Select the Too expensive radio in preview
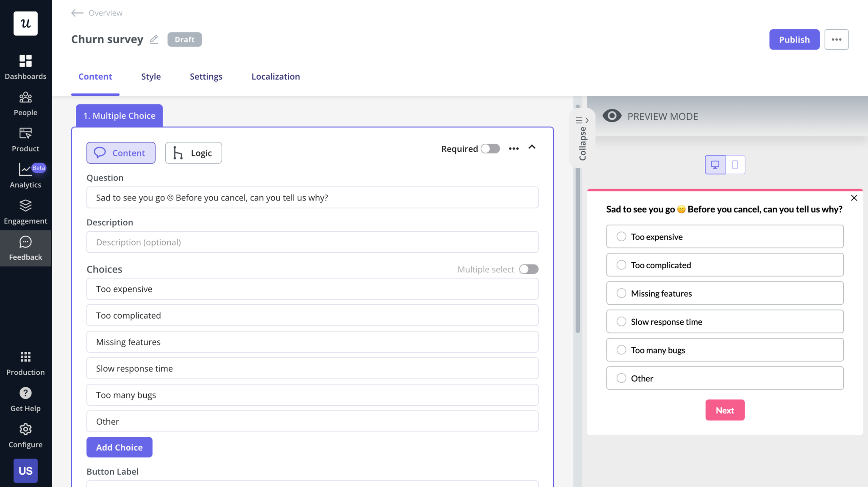 tap(621, 237)
